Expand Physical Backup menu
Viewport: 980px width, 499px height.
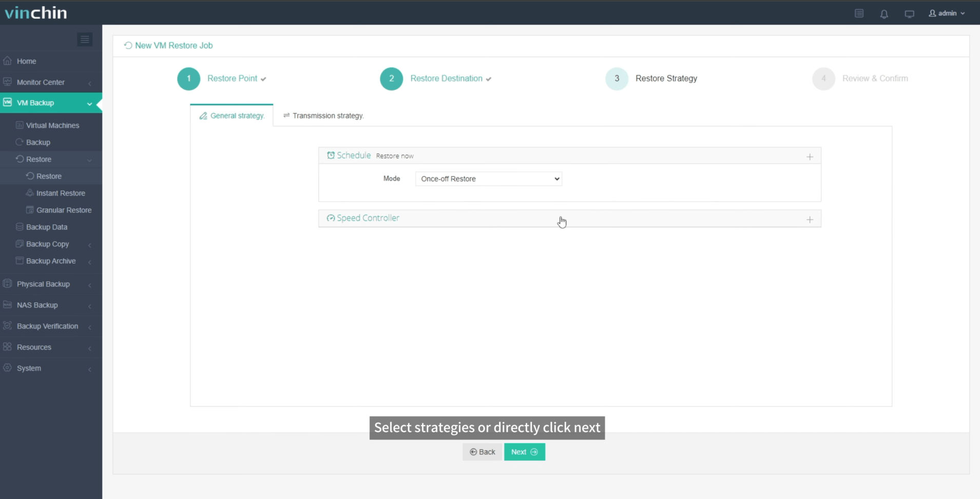click(51, 284)
